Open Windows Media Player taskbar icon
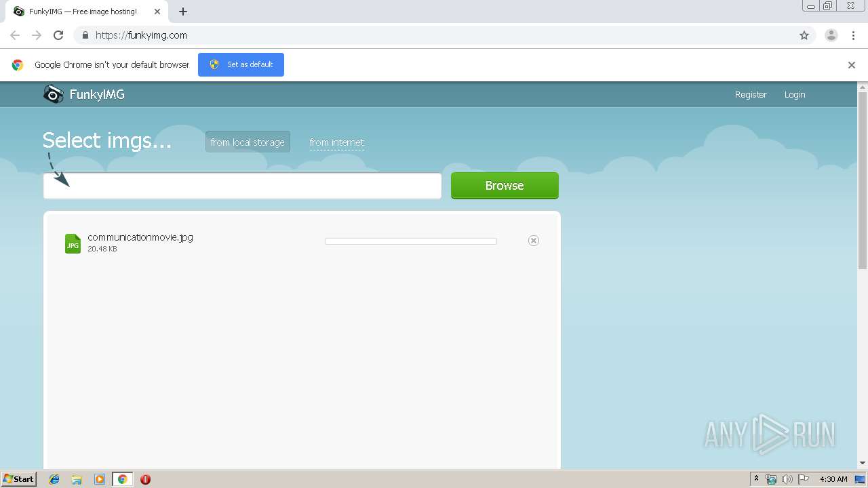Screen dimensions: 868x488 tap(100, 479)
